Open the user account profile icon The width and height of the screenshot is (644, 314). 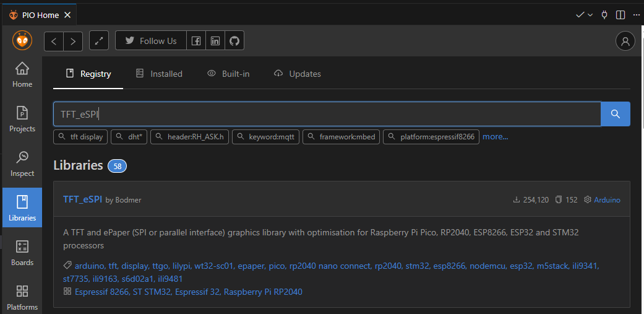pyautogui.click(x=625, y=41)
